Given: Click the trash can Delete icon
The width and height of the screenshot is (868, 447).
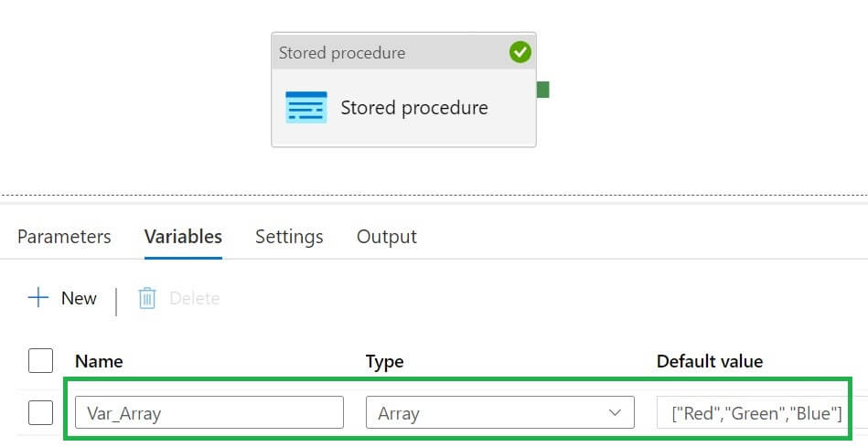Looking at the screenshot, I should click(147, 298).
